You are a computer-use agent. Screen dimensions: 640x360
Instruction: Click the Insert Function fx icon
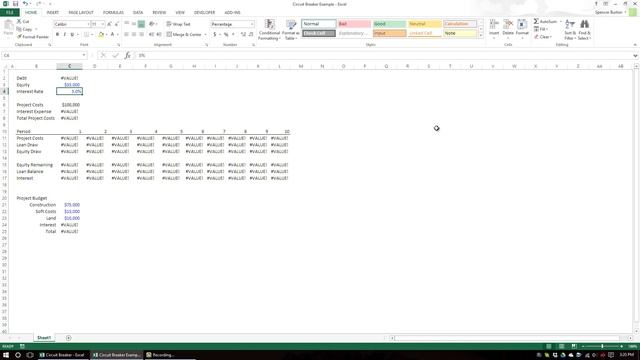pyautogui.click(x=127, y=55)
